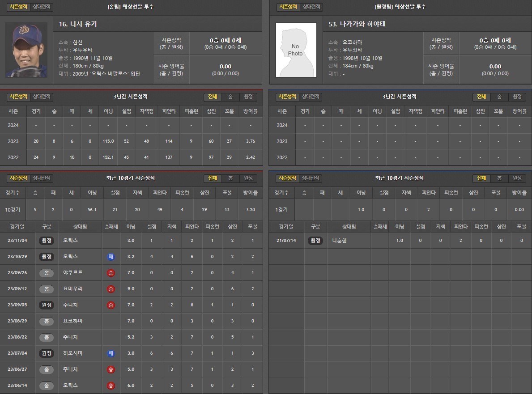Select 전체 filter in away 3년간 시즌성적 panel

481,97
